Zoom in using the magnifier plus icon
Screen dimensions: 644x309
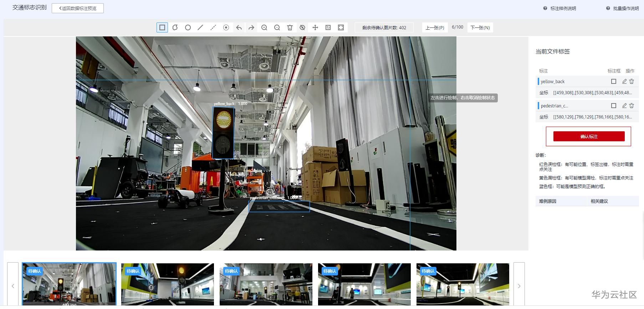[264, 27]
